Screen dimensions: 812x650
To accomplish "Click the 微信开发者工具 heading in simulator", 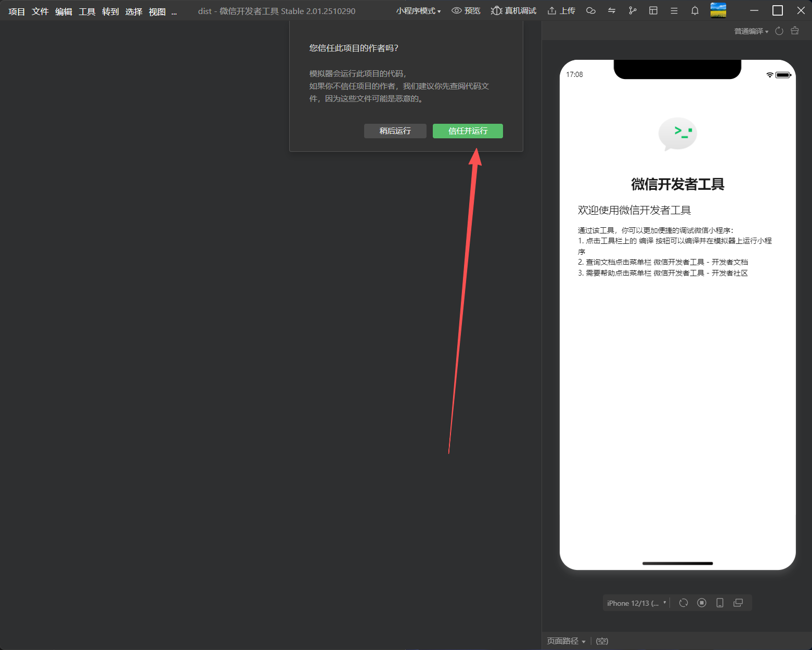I will click(x=678, y=184).
